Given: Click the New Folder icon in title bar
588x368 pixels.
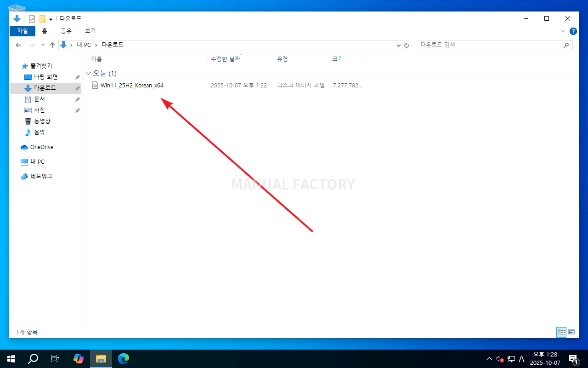Looking at the screenshot, I should click(x=42, y=19).
